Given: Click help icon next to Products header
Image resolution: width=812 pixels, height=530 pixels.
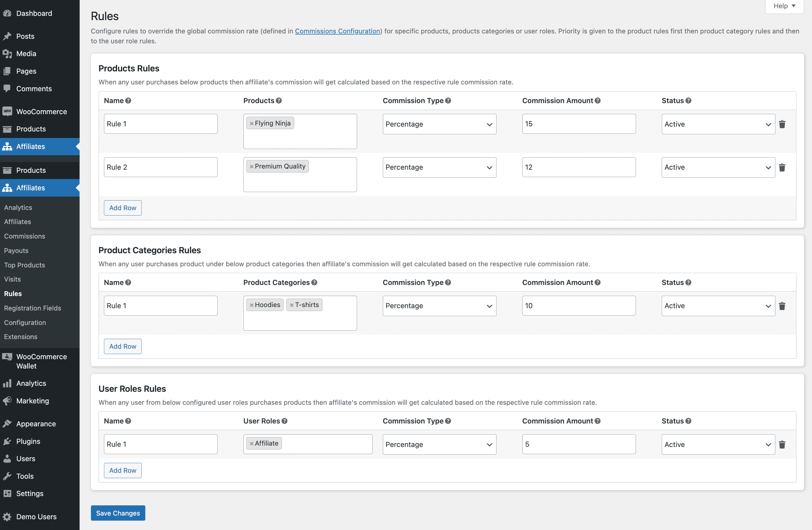Looking at the screenshot, I should 279,101.
